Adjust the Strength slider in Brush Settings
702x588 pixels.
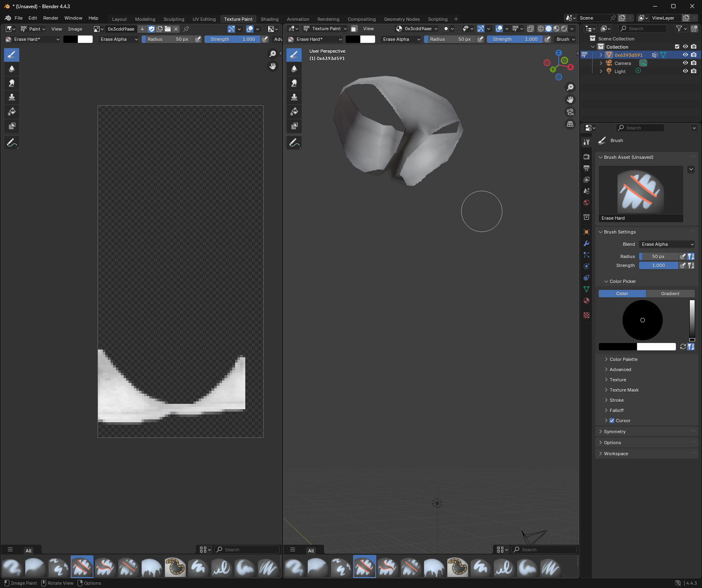(658, 265)
